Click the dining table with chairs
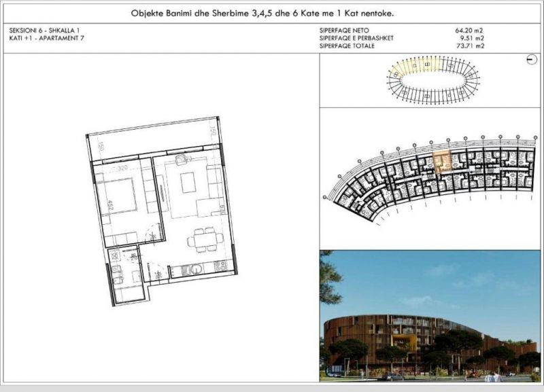Screen dimensions: 544x392 pos(203,240)
